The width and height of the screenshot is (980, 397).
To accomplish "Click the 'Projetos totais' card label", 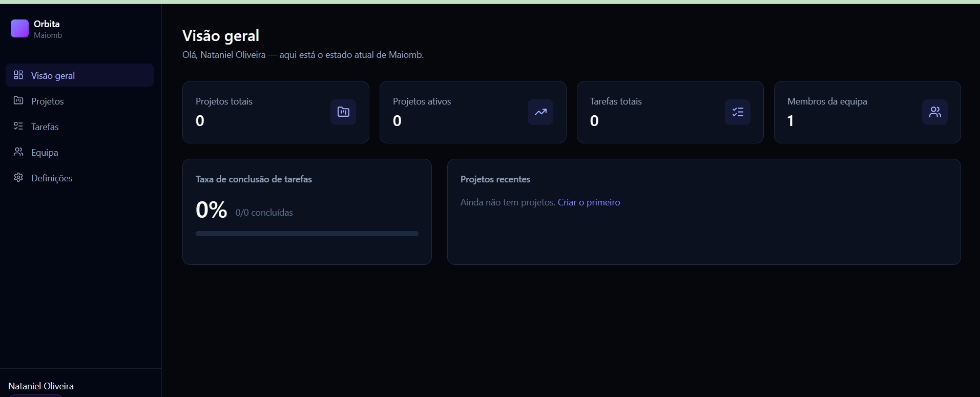I will tap(224, 101).
